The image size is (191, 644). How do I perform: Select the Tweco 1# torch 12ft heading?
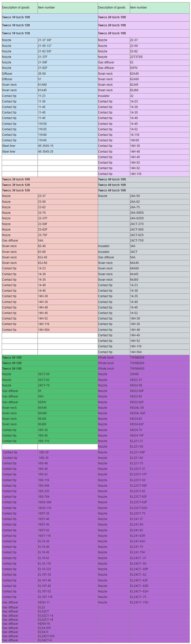click(x=16, y=25)
